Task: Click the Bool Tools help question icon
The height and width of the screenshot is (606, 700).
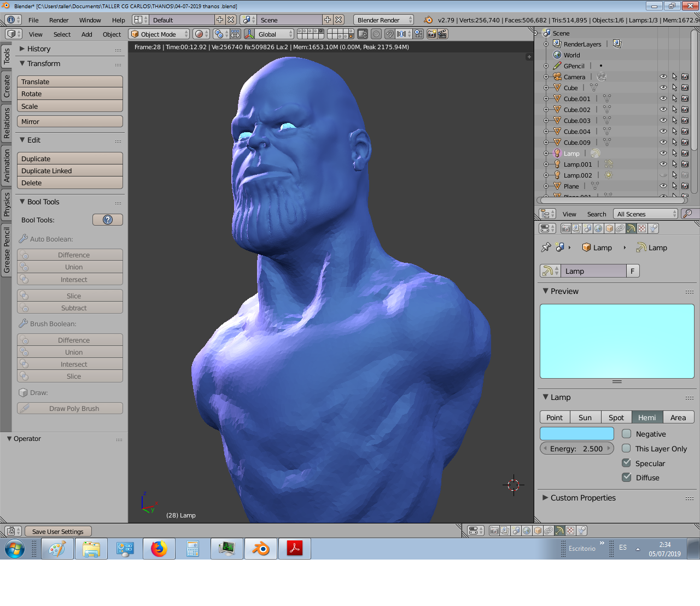Action: pos(108,220)
